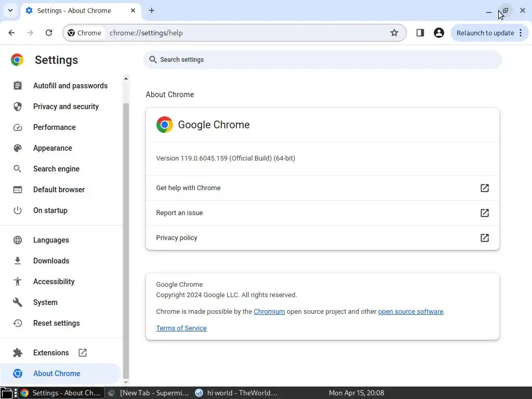Screen dimensions: 532x399
Task: Click the Extensions external-link icon
Action: [x=83, y=353]
